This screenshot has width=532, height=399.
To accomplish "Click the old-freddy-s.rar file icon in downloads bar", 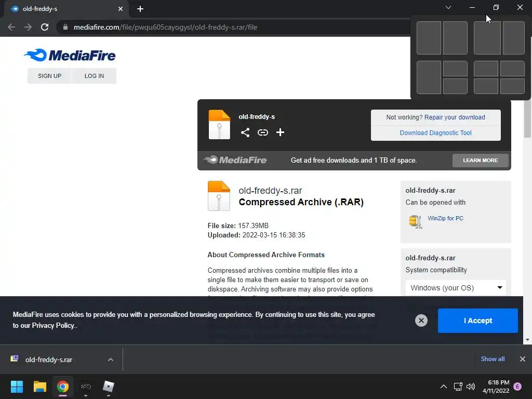I will [15, 358].
